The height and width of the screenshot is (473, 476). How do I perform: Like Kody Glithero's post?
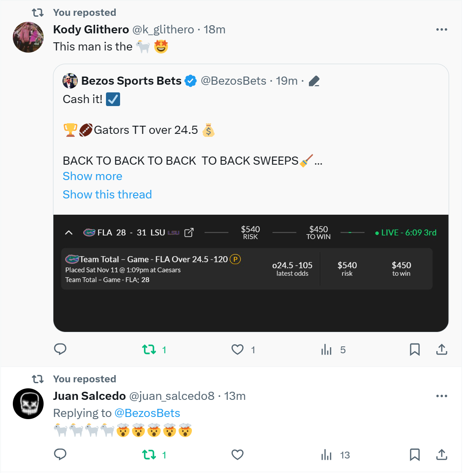coord(238,350)
